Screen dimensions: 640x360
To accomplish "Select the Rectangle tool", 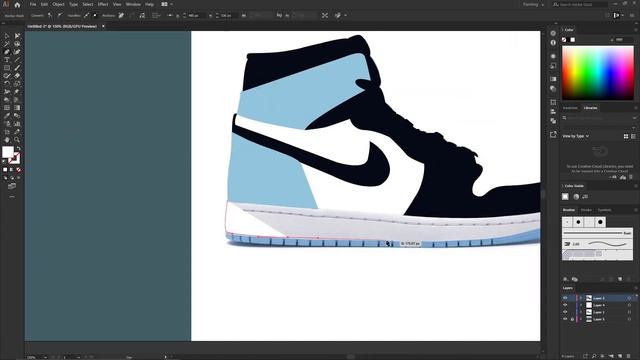I will click(7, 68).
